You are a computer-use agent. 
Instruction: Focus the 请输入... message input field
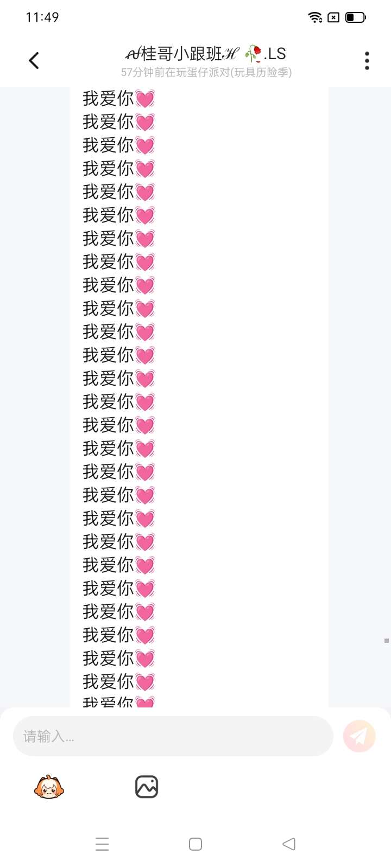(173, 736)
